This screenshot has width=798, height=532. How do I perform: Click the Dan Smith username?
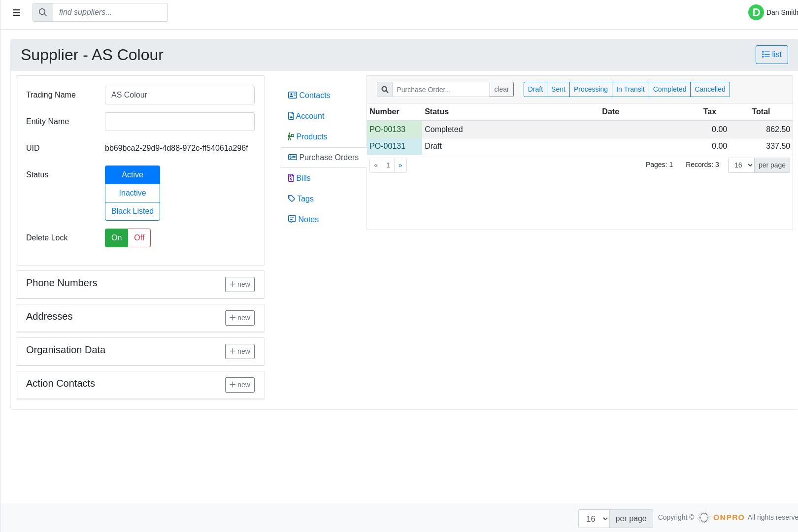[x=782, y=12]
